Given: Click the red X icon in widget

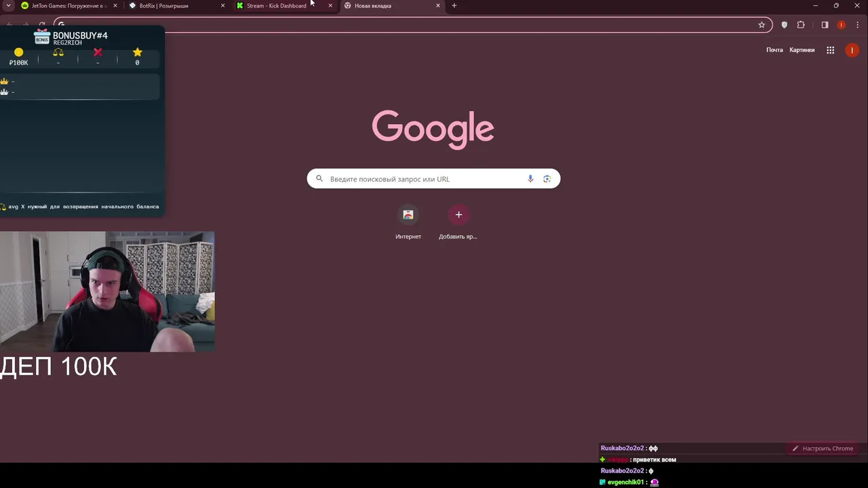Looking at the screenshot, I should point(98,52).
